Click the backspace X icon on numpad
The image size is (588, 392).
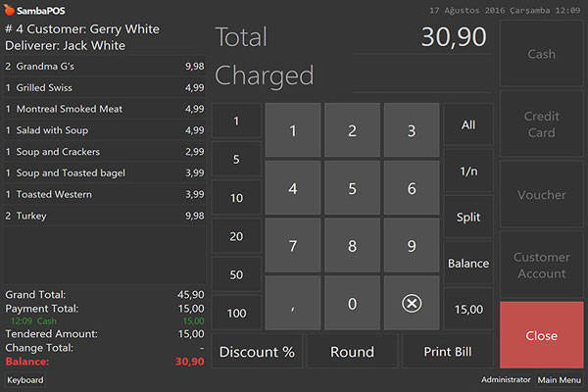(x=413, y=304)
